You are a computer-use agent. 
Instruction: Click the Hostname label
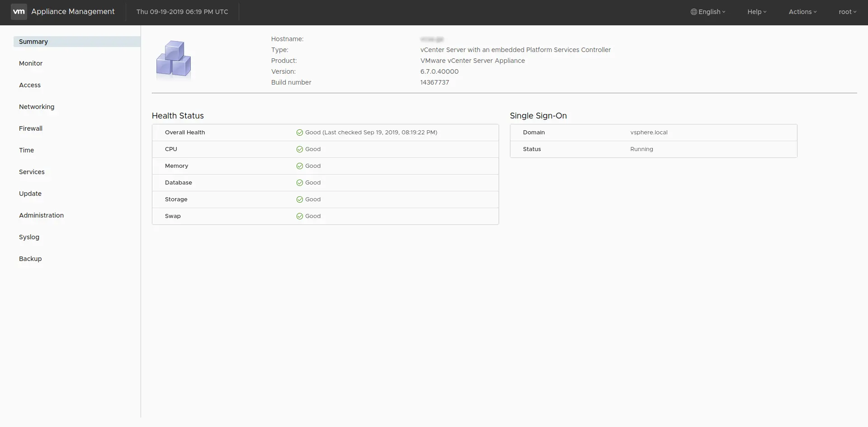coord(287,39)
